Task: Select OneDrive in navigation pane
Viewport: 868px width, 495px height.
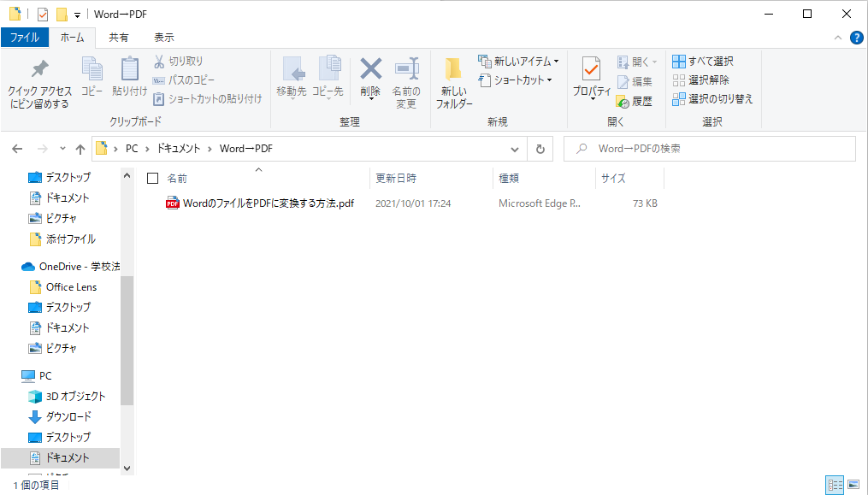Action: coord(71,267)
